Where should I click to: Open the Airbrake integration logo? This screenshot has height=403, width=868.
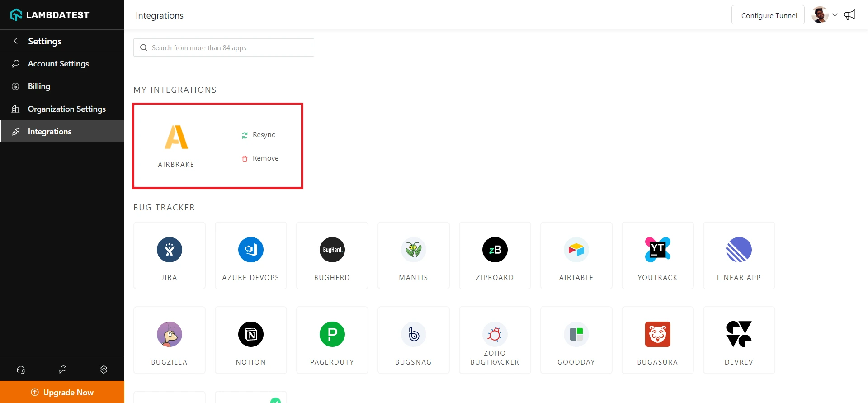click(176, 137)
